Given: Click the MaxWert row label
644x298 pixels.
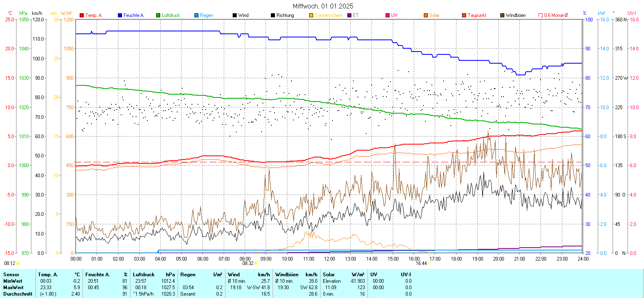Looking at the screenshot, I should (x=13, y=288).
